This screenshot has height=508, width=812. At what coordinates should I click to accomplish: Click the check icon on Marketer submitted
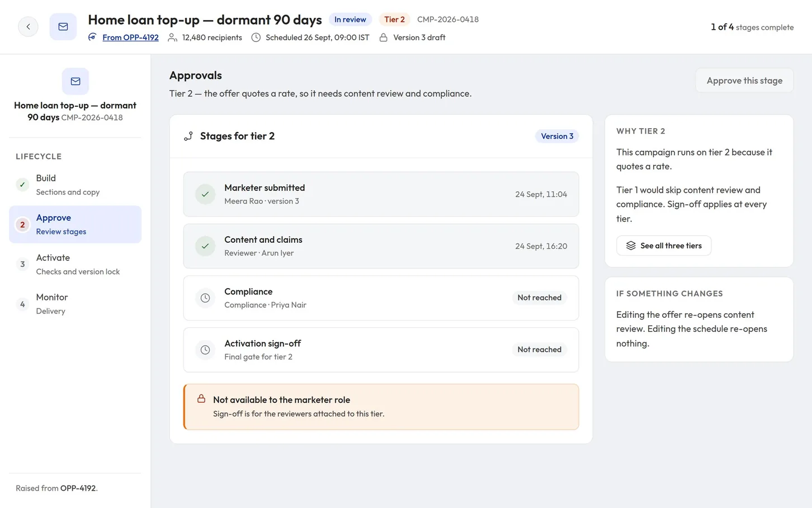205,194
